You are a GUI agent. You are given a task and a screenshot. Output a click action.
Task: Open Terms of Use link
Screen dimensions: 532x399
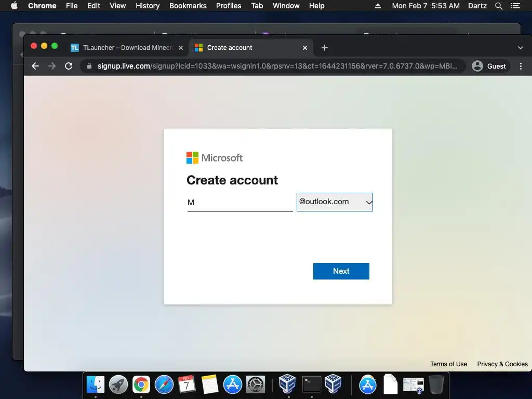coord(448,364)
